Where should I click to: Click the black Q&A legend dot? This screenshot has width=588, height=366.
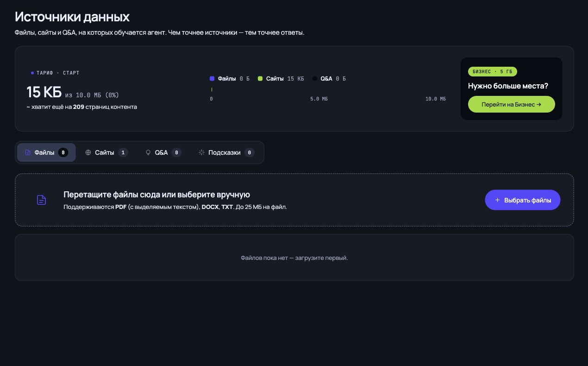click(315, 79)
